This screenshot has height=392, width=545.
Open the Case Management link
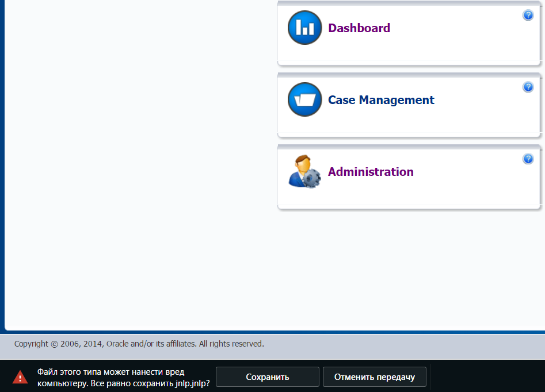[x=382, y=100]
